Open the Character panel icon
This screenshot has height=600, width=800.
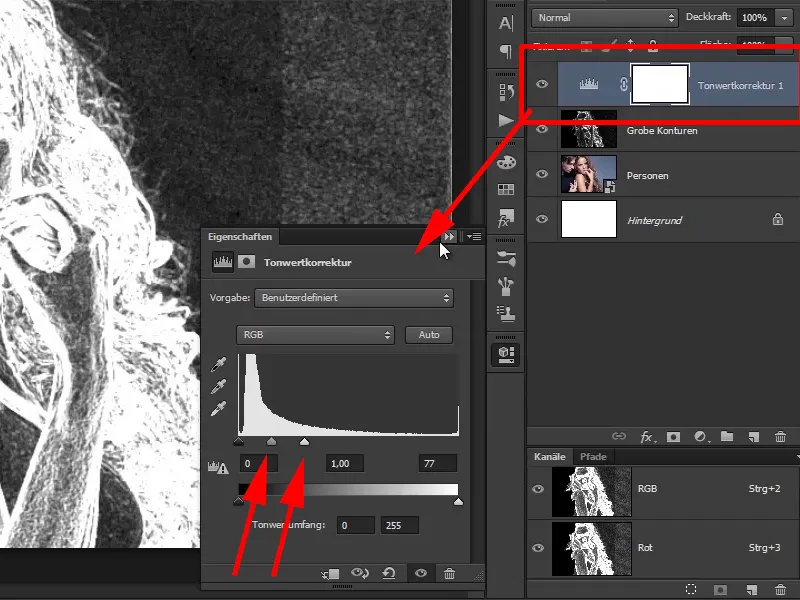coord(506,23)
